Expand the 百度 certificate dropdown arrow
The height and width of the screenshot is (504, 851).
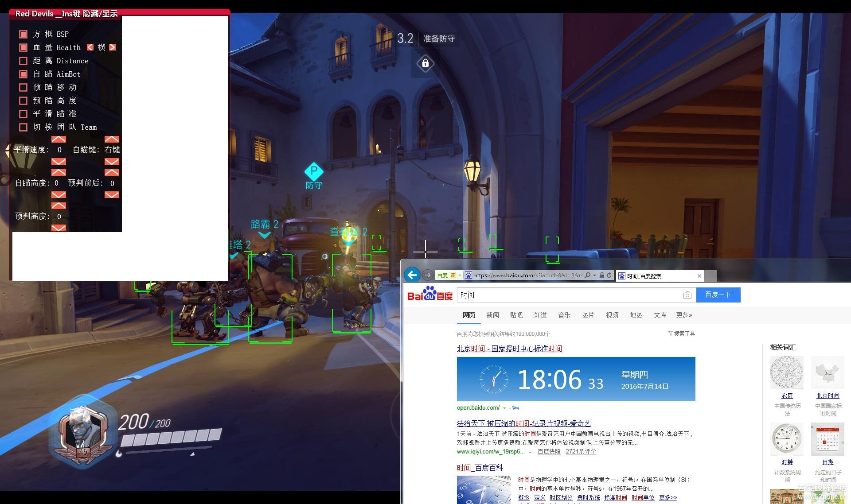[x=460, y=275]
